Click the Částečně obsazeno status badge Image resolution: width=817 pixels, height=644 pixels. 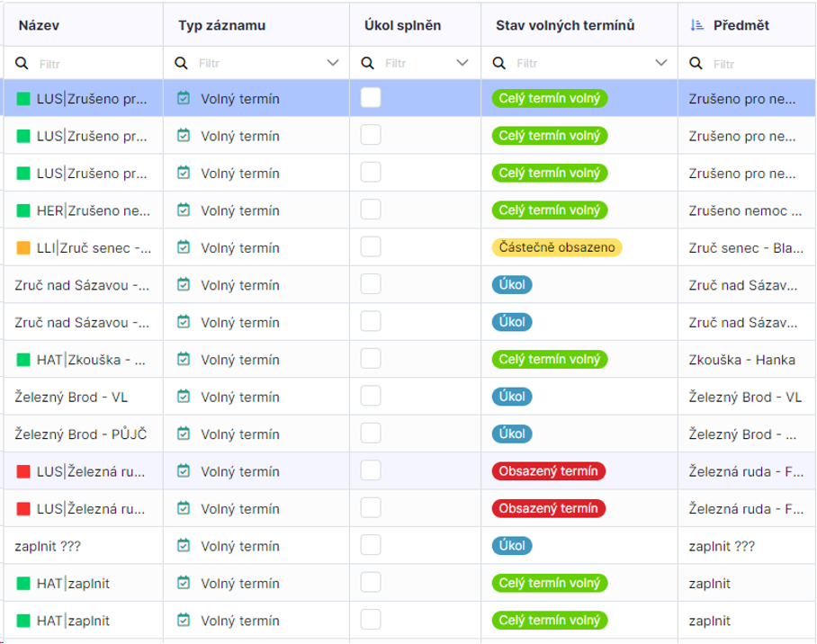[556, 247]
